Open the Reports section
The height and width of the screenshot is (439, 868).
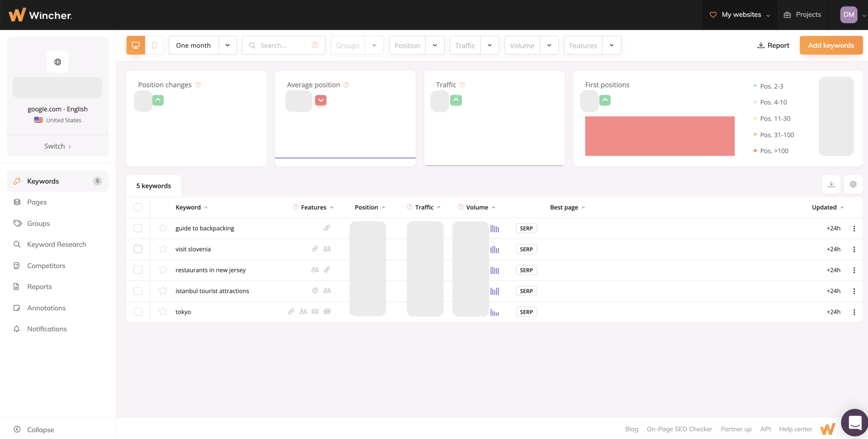click(x=39, y=286)
